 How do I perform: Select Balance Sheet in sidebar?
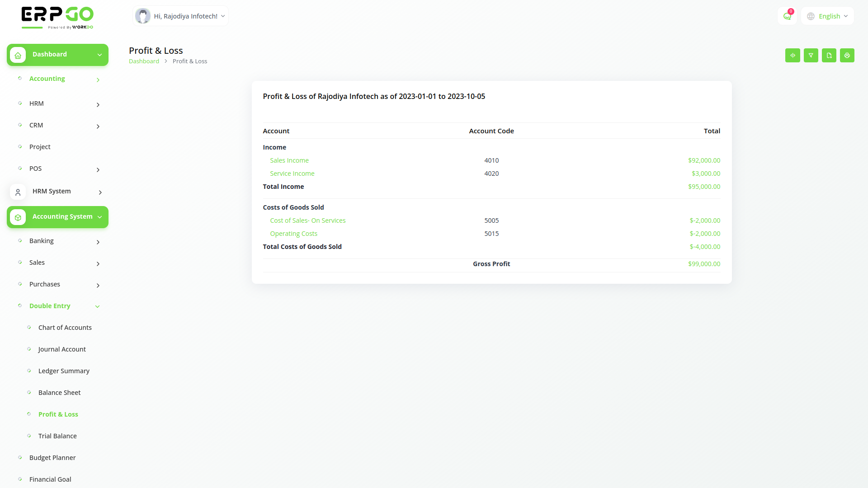pos(59,392)
